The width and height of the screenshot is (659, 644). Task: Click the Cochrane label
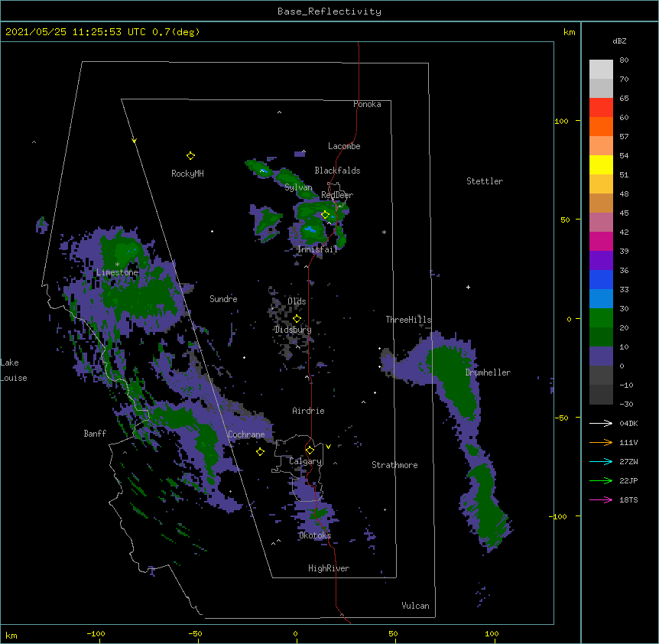(246, 434)
